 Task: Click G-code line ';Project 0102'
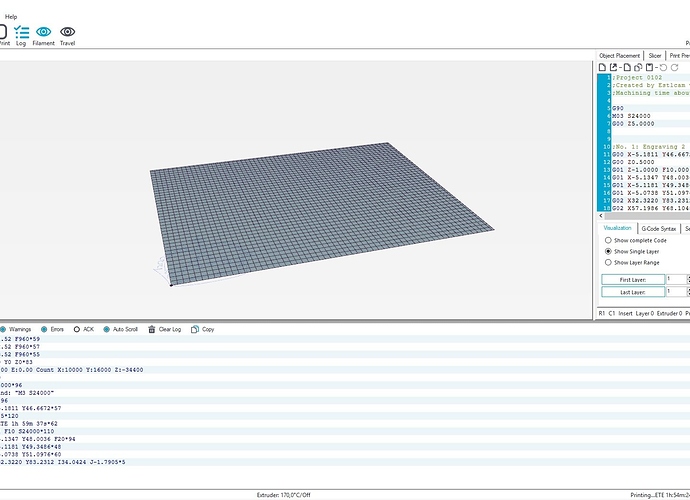(637, 77)
